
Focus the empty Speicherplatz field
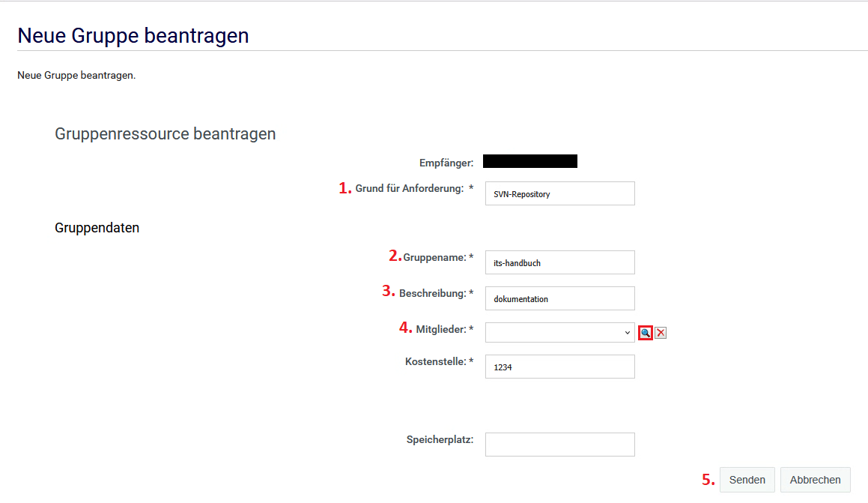pos(559,445)
